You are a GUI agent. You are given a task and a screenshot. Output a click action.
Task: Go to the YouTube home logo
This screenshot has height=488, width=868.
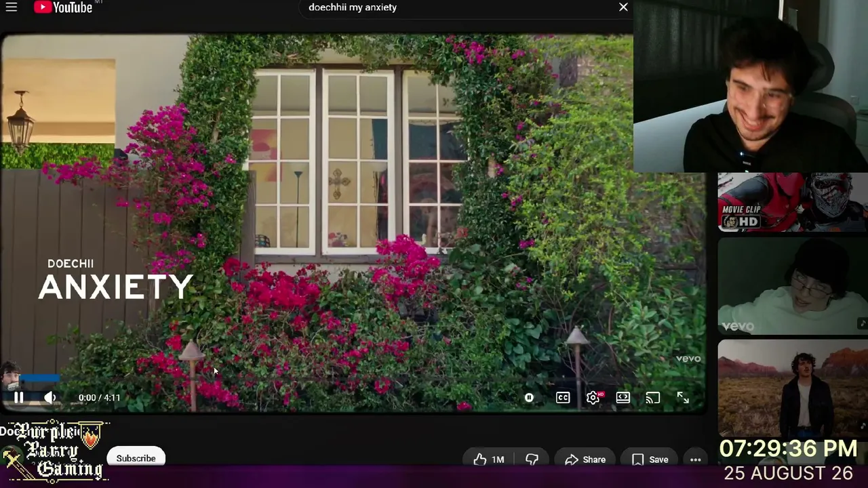click(x=63, y=7)
